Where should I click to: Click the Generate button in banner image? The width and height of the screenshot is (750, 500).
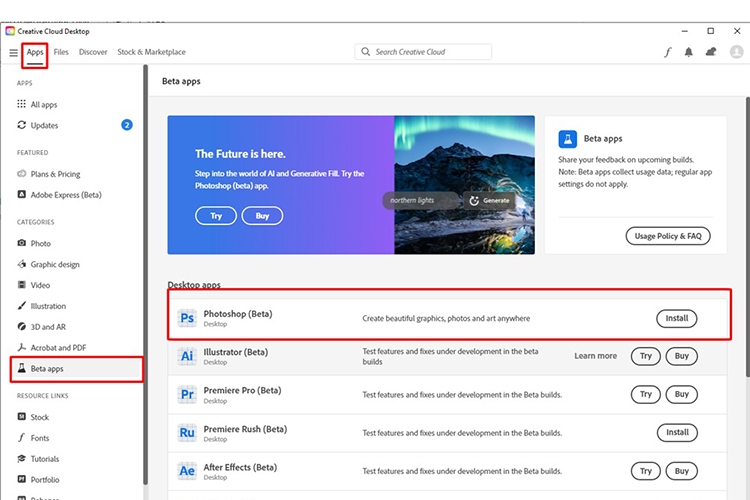pos(489,200)
